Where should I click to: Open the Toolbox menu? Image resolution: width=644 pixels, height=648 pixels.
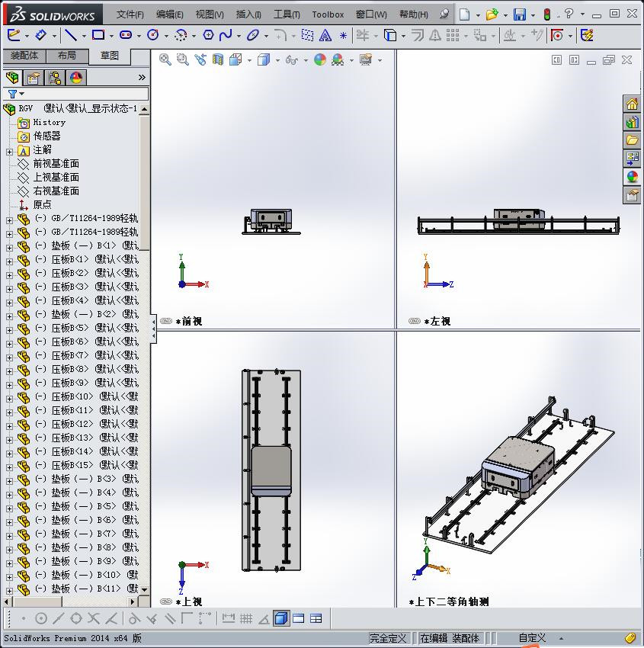pos(328,14)
